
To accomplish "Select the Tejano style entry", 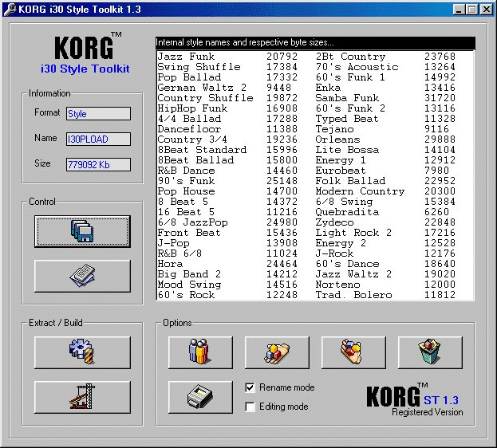I will (x=334, y=129).
